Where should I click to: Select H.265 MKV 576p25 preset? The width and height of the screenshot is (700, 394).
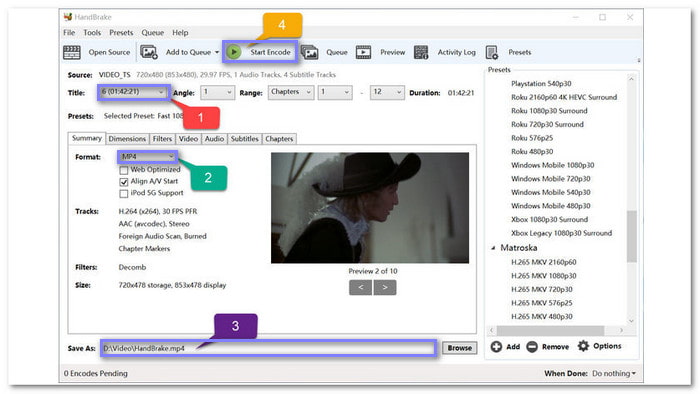[x=542, y=303]
